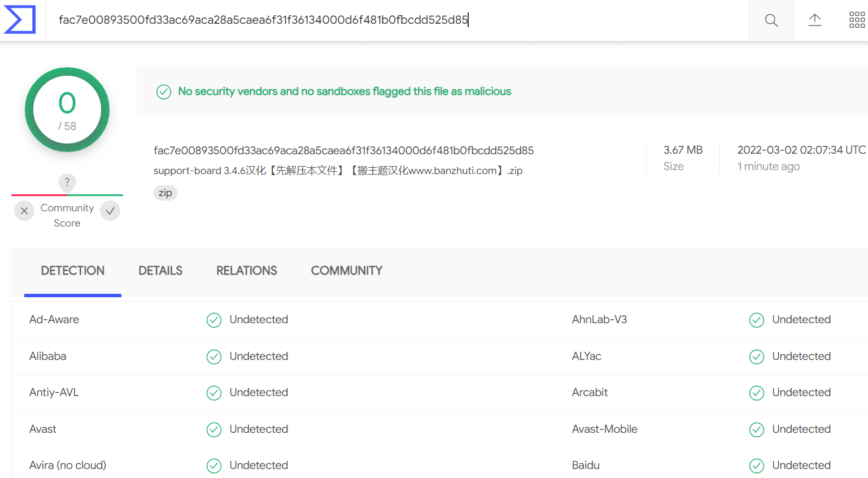The width and height of the screenshot is (868, 478).
Task: Click the Undetected result for Ad-Aware
Action: tap(259, 319)
